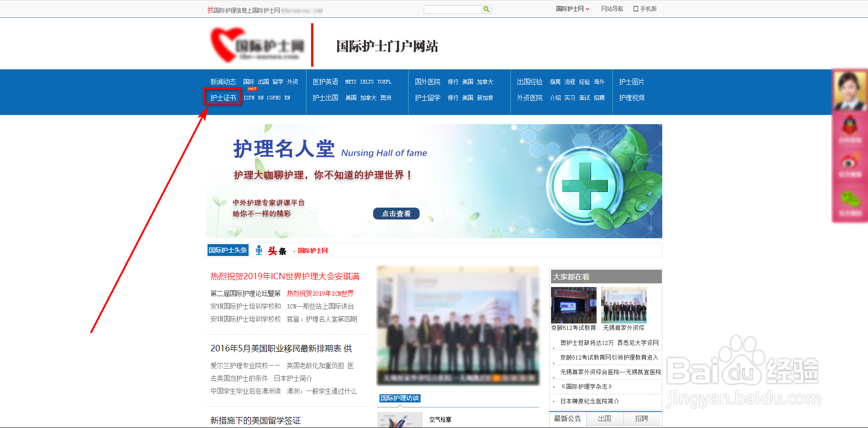Open the 医护英语 menu item
The width and height of the screenshot is (868, 428).
click(x=325, y=82)
